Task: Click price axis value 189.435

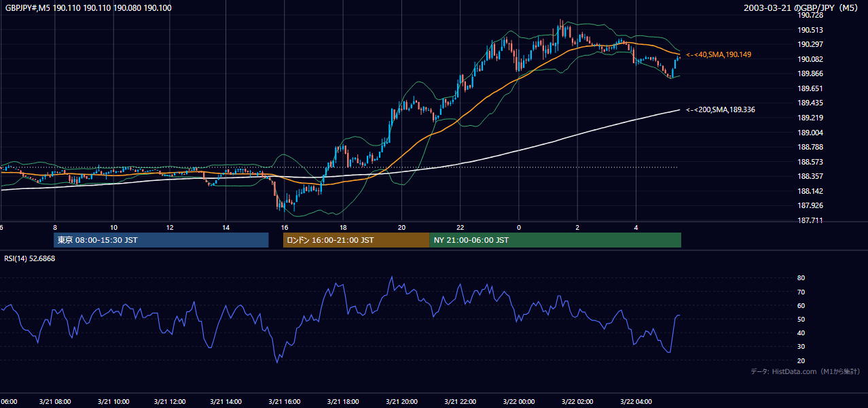Action: coord(810,103)
